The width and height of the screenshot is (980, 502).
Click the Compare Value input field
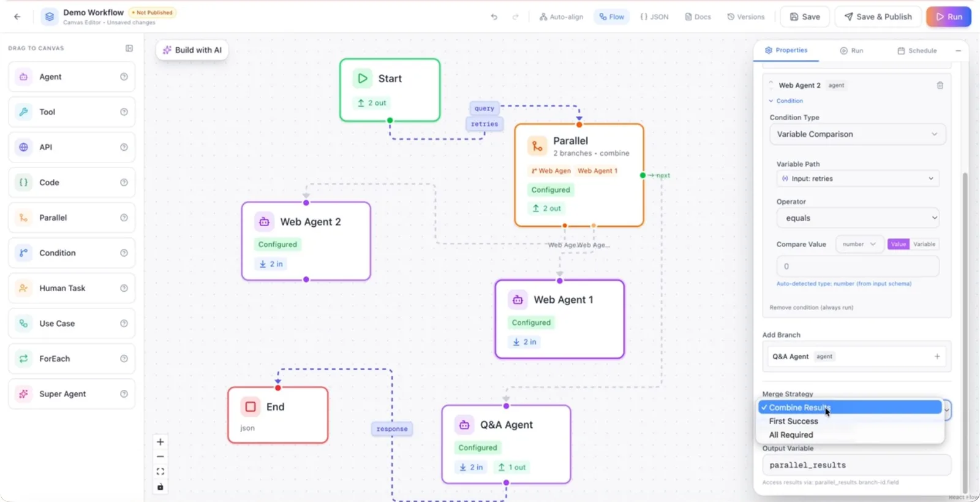pos(858,266)
